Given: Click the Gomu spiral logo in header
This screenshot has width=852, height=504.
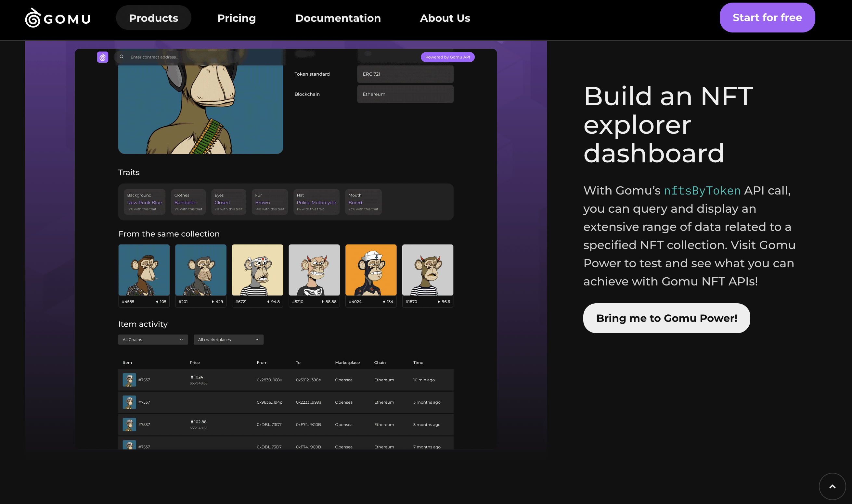Looking at the screenshot, I should click(x=33, y=18).
